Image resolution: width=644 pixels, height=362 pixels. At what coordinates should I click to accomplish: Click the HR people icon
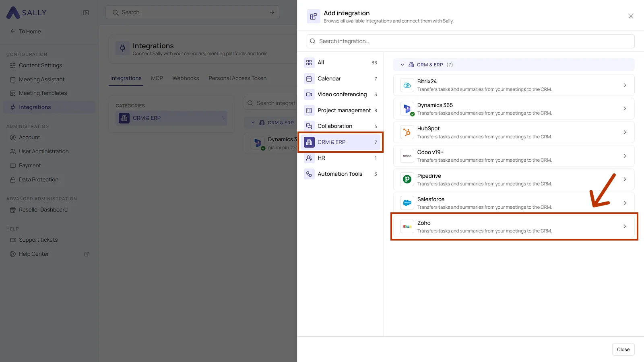[x=309, y=158]
